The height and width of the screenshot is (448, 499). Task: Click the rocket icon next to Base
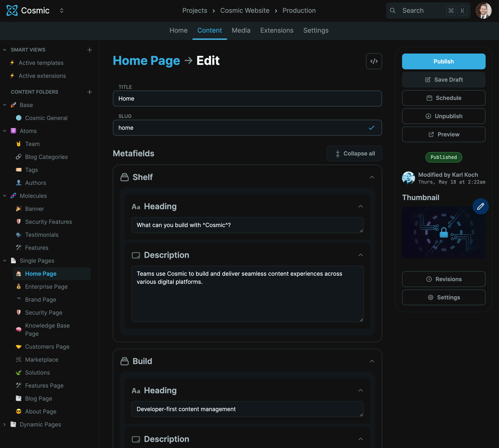pyautogui.click(x=13, y=105)
